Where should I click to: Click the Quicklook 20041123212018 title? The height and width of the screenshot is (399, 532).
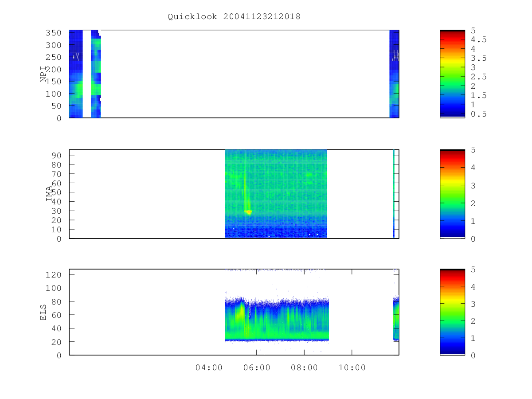click(234, 16)
